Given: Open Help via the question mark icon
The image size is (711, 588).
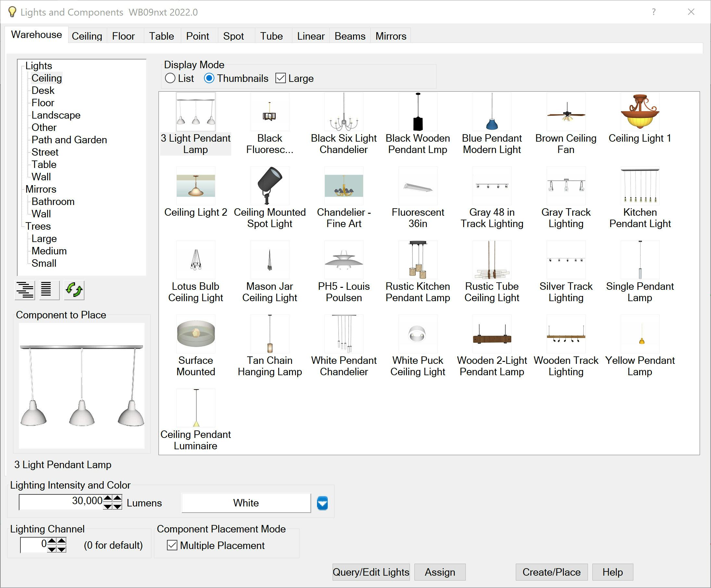Looking at the screenshot, I should (653, 12).
